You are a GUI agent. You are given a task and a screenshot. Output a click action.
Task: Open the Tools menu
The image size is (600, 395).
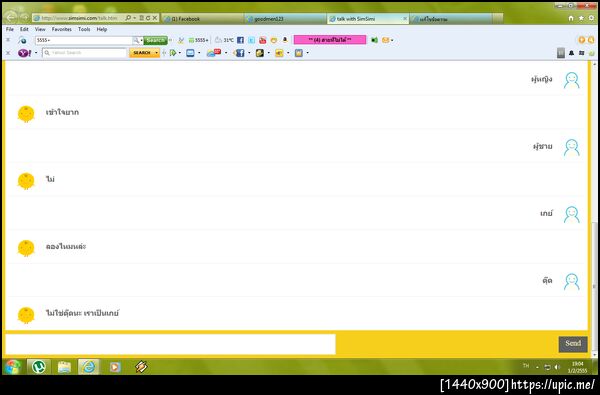tap(84, 29)
